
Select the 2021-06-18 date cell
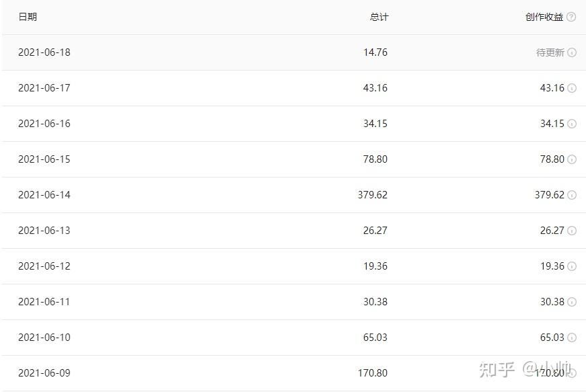44,52
